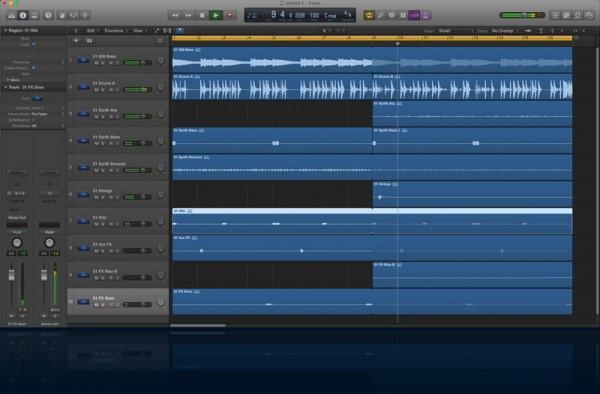Screen dimensions: 600x394
Task: Collapse the Region inspector disclosure triangle
Action: pos(5,30)
